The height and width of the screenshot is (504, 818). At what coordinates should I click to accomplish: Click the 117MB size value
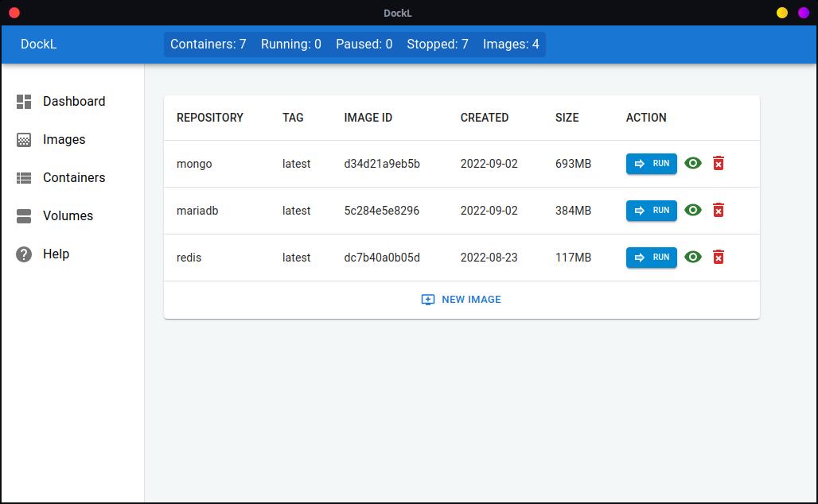pyautogui.click(x=573, y=258)
